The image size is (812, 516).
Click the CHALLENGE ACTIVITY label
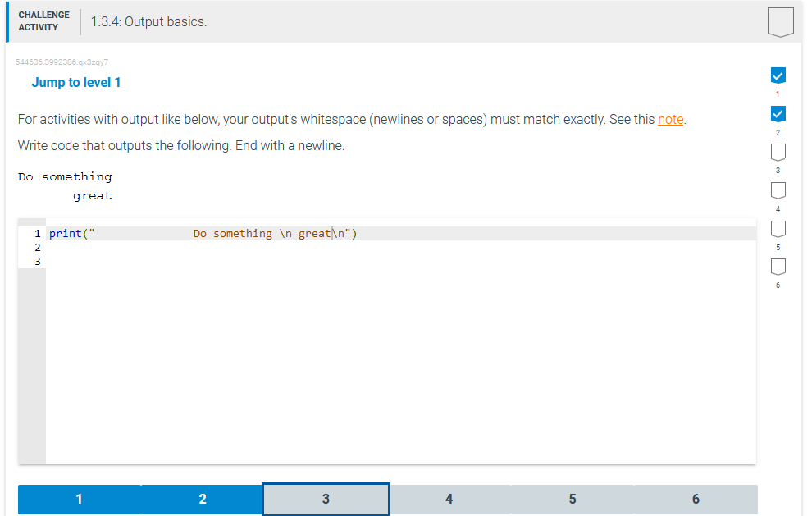tap(43, 20)
